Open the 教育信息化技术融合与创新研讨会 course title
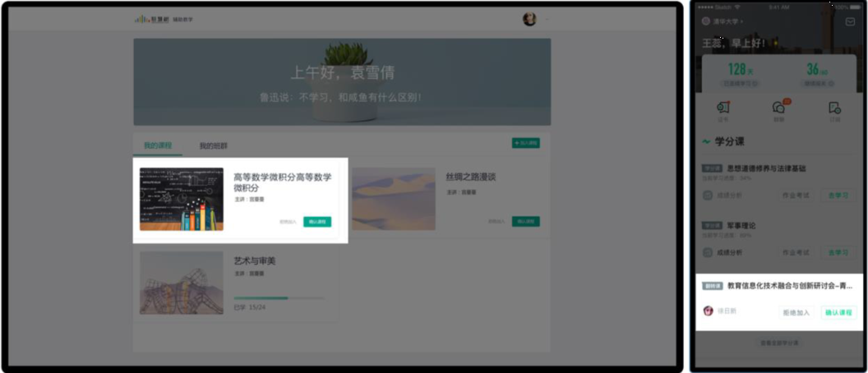The width and height of the screenshot is (868, 373). point(790,286)
